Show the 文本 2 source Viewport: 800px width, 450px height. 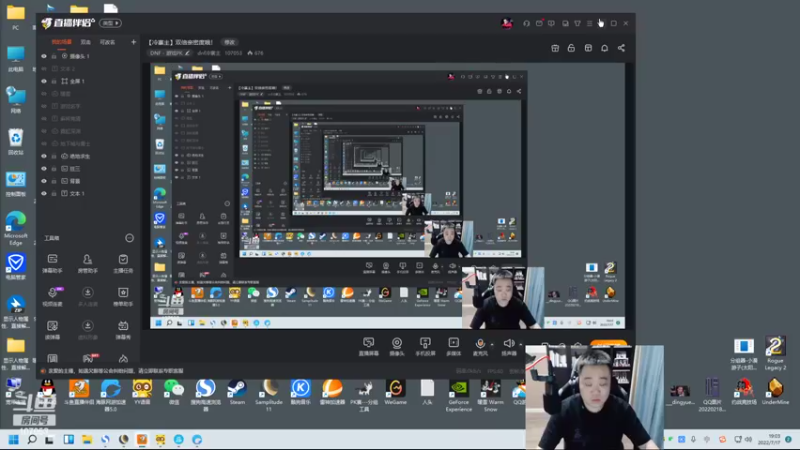[44, 68]
